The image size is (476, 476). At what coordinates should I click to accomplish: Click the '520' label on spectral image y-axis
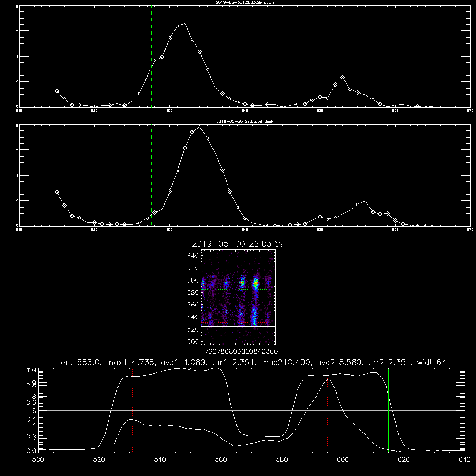pyautogui.click(x=193, y=329)
